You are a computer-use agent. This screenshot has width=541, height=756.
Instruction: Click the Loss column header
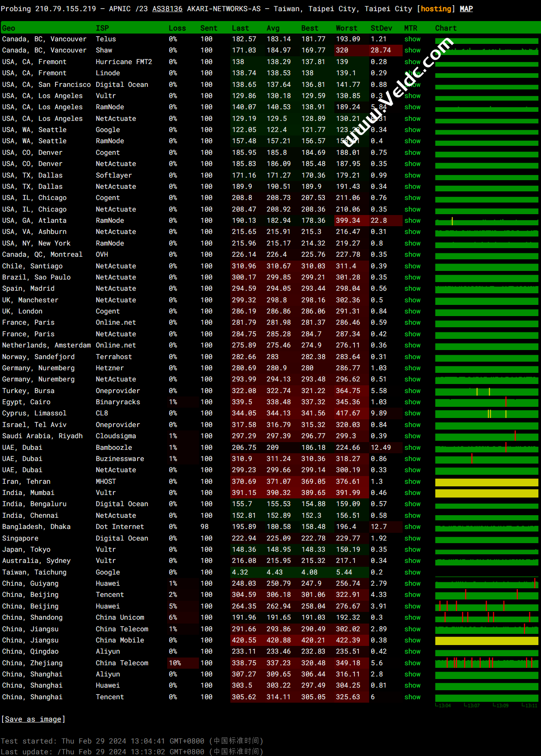[x=177, y=28]
